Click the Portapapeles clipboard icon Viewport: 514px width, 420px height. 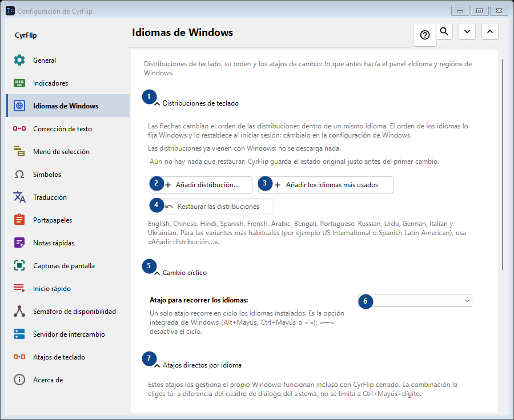[x=19, y=220]
